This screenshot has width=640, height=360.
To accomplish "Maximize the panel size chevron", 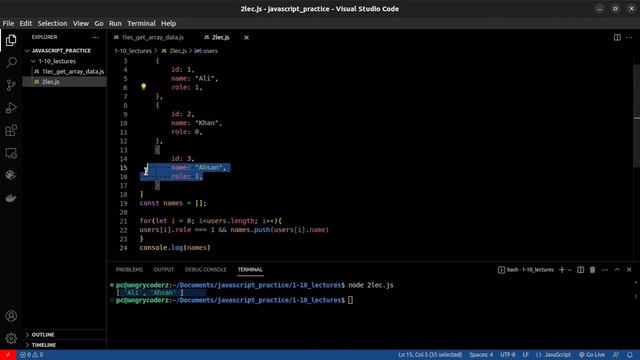I will pyautogui.click(x=617, y=270).
